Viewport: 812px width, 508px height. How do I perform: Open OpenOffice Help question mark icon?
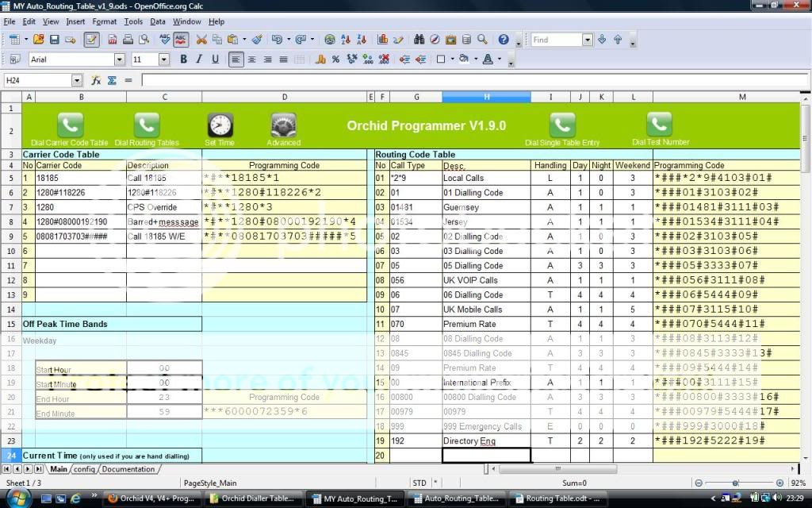tap(504, 40)
